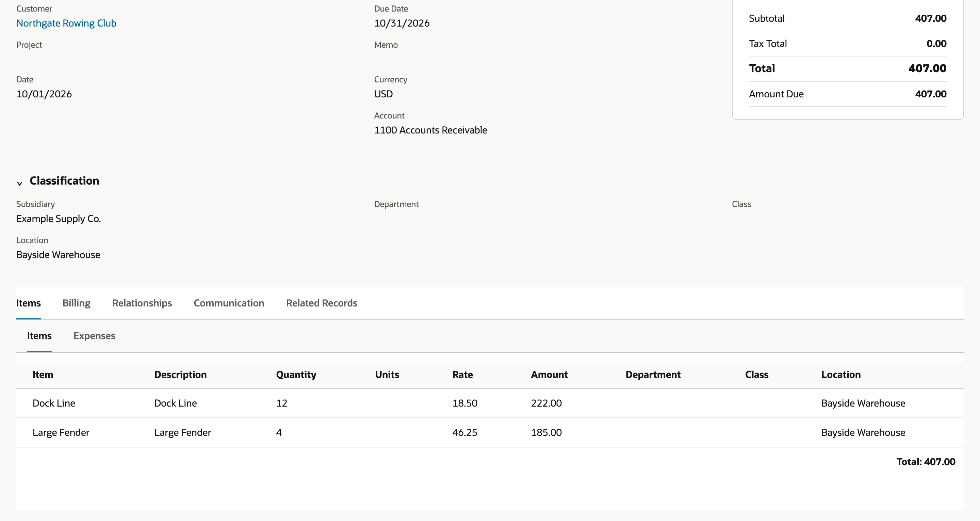
Task: Click Bayside Warehouse in the Large Fender row
Action: pyautogui.click(x=863, y=433)
